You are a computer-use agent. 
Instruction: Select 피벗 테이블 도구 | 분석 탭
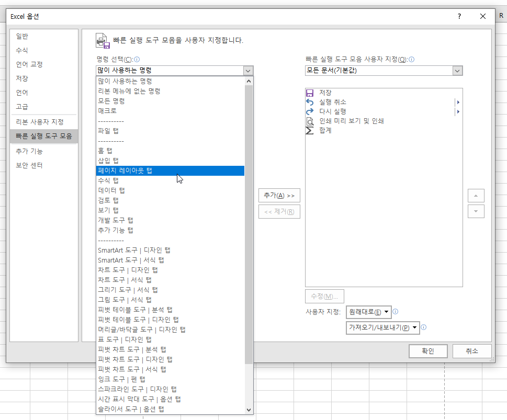pyautogui.click(x=170, y=310)
